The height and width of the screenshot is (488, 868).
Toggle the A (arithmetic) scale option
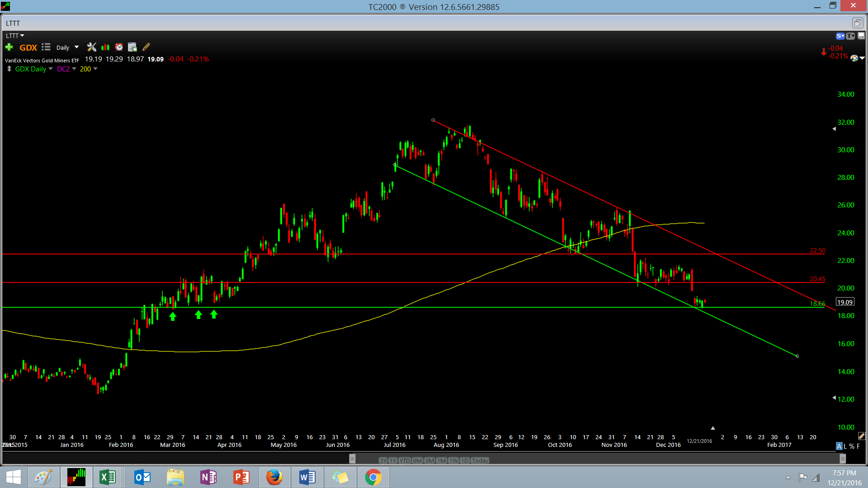coord(839,446)
